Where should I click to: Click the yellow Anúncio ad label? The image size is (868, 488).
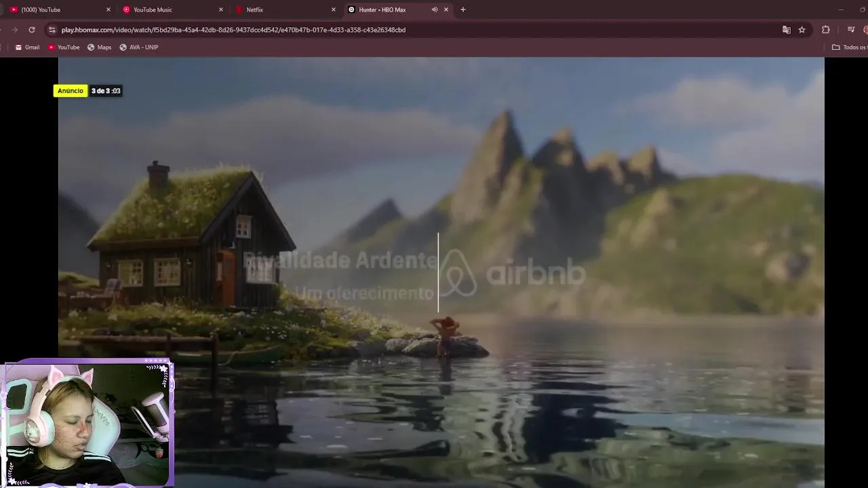pos(71,91)
